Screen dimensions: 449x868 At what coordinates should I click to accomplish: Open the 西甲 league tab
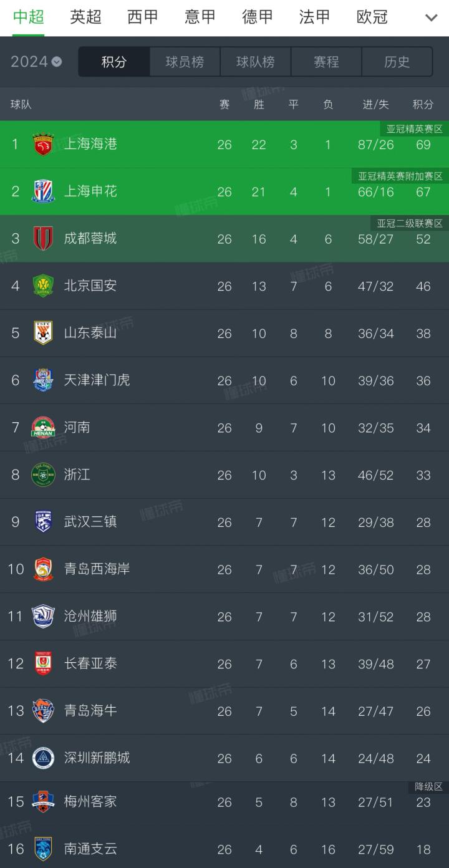tap(143, 17)
